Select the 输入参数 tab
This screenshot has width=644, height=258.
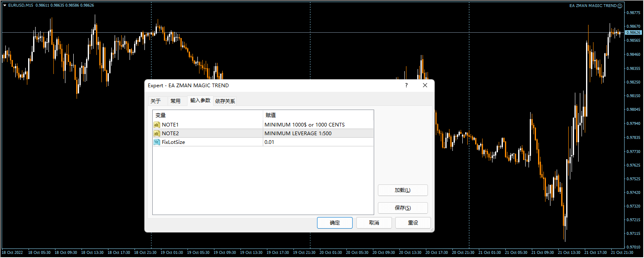coord(200,100)
